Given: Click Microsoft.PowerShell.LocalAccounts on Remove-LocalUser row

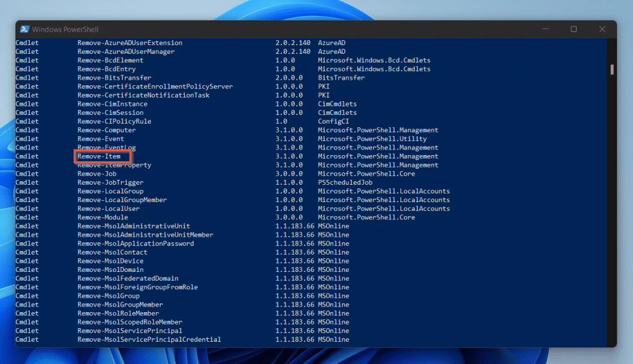Looking at the screenshot, I should (384, 209).
